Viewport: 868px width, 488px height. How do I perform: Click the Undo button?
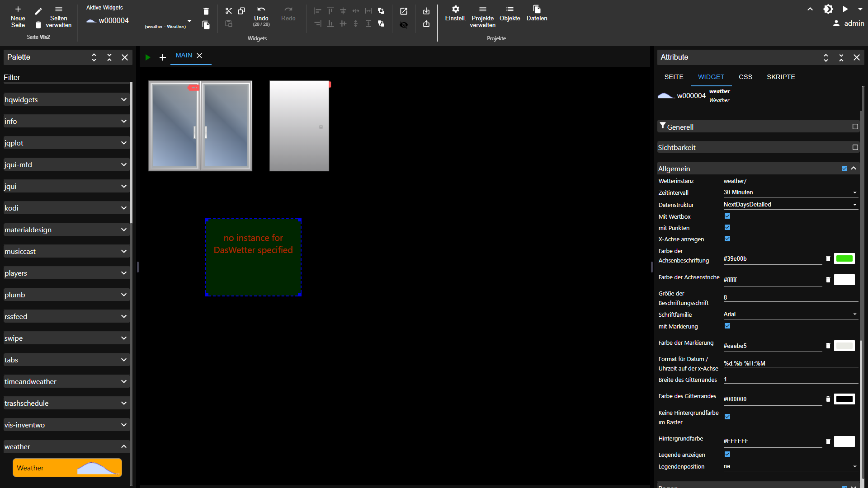[261, 16]
